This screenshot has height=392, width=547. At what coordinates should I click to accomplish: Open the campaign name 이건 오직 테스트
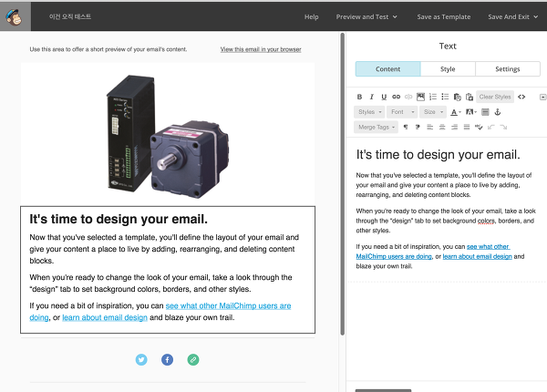[70, 16]
